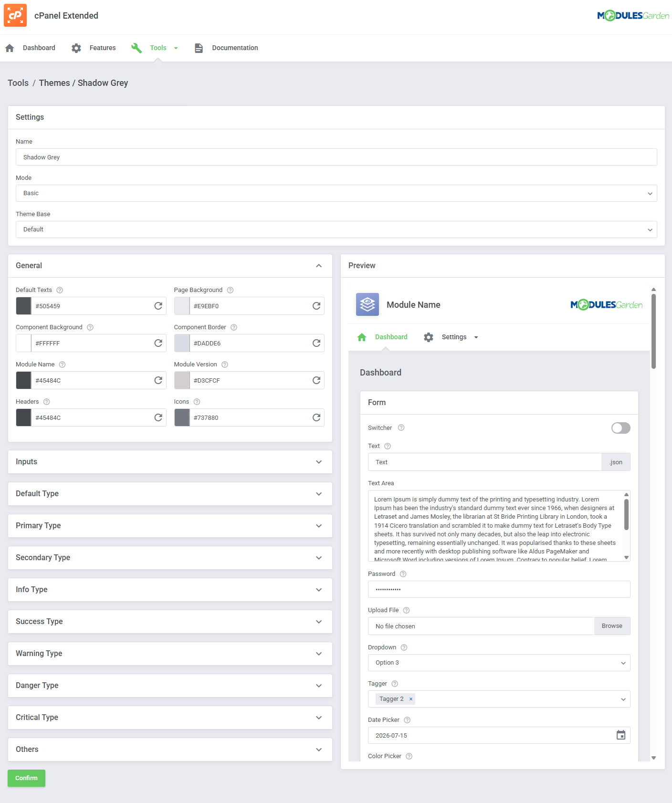
Task: Reset the Headers color value
Action: (x=158, y=417)
